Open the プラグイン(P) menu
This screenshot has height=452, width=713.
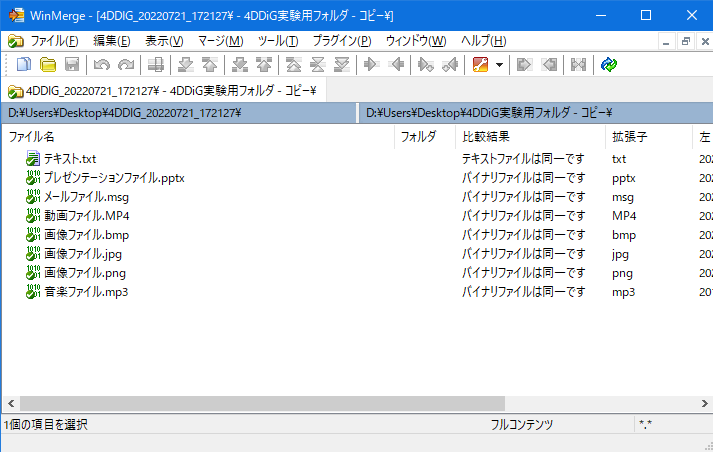coord(342,41)
